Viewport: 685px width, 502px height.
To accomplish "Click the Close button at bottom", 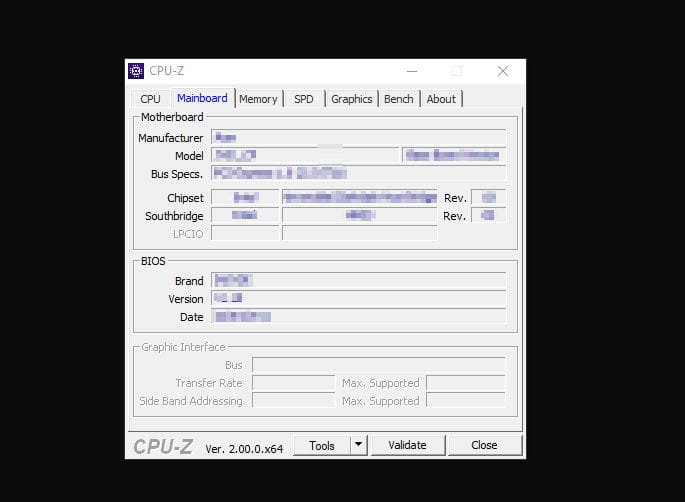I will pyautogui.click(x=484, y=445).
